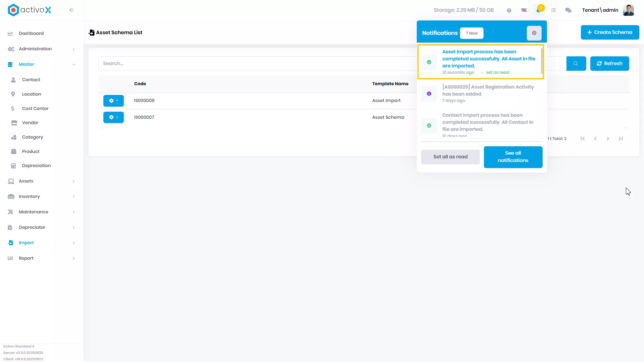The height and width of the screenshot is (362, 644).
Task: Click the Vendor store icon
Action: click(14, 123)
